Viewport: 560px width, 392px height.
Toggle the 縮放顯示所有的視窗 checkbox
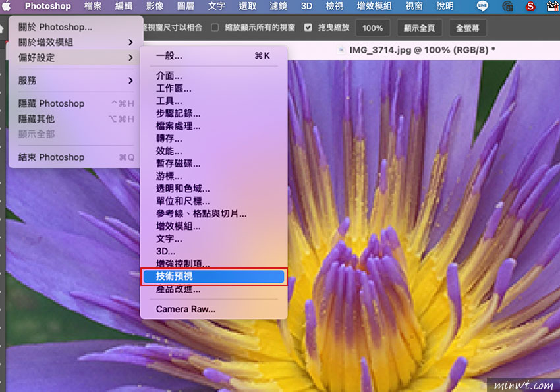pos(215,28)
